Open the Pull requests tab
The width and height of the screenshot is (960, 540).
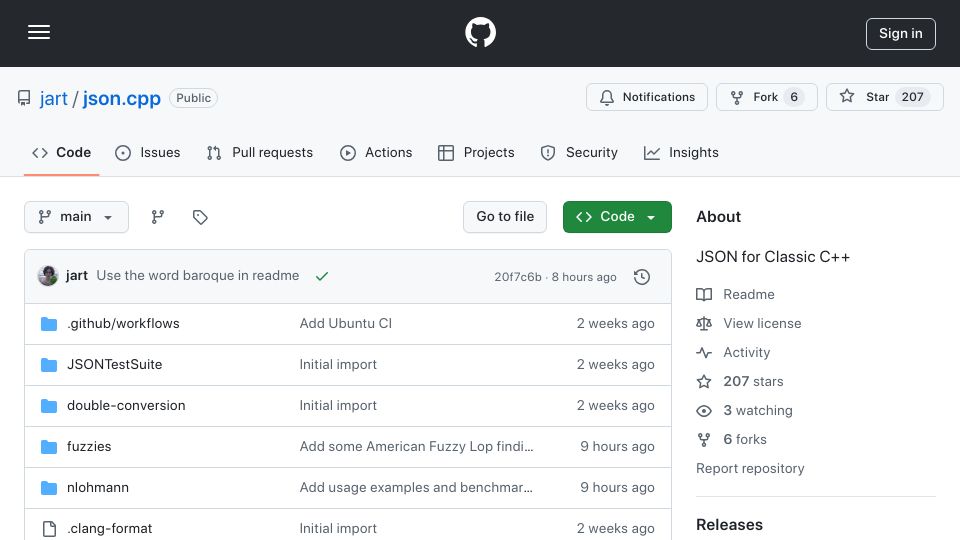[x=260, y=152]
